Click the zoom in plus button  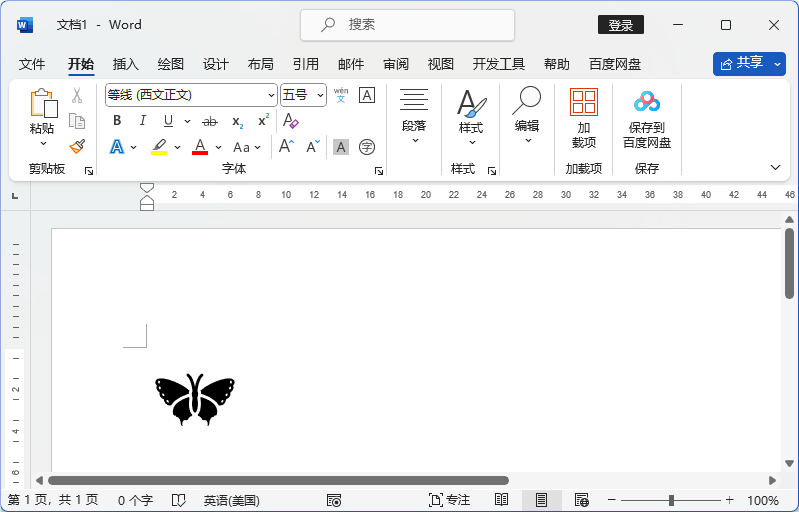click(x=729, y=500)
